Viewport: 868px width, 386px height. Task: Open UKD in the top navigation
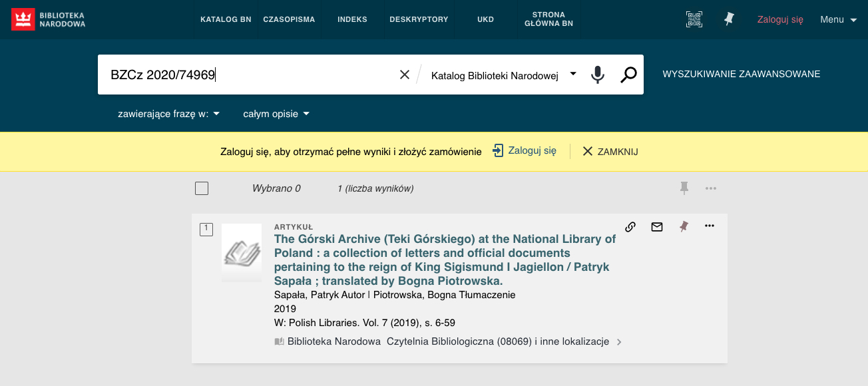(x=485, y=19)
